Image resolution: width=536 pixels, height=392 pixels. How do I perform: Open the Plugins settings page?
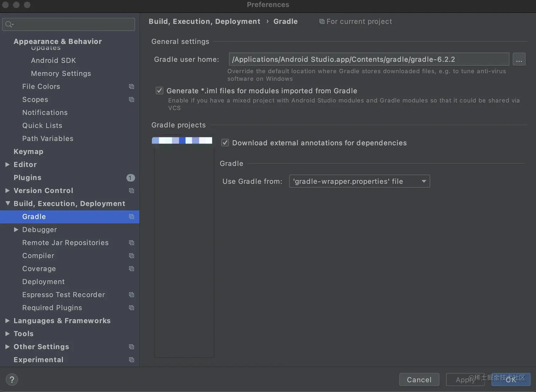point(27,178)
